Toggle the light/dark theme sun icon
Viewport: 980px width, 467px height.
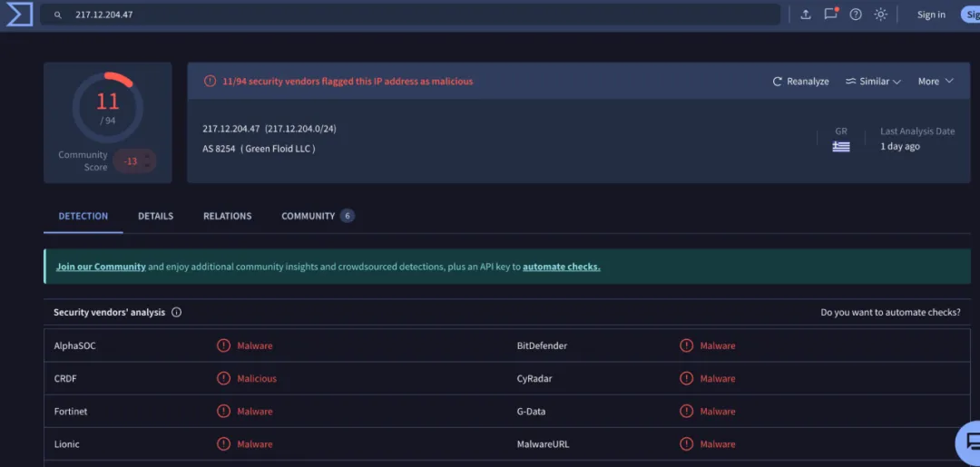(880, 15)
